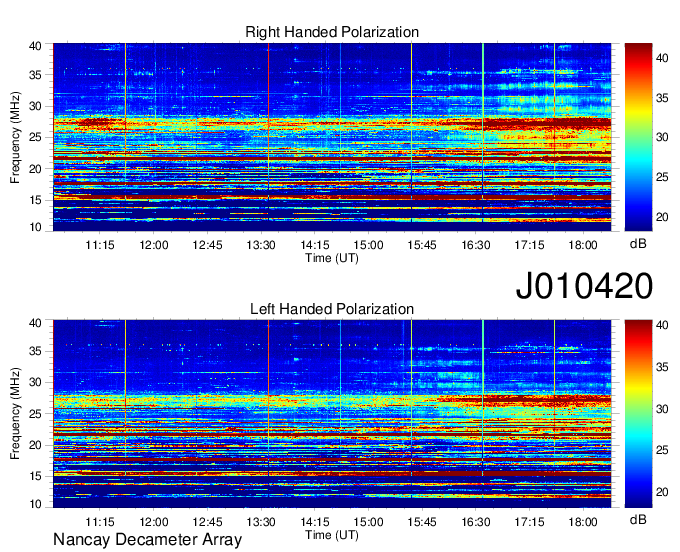The image size is (680, 552).
Task: Click 11:15 tick on Right Handed time axis
Action: coord(100,245)
